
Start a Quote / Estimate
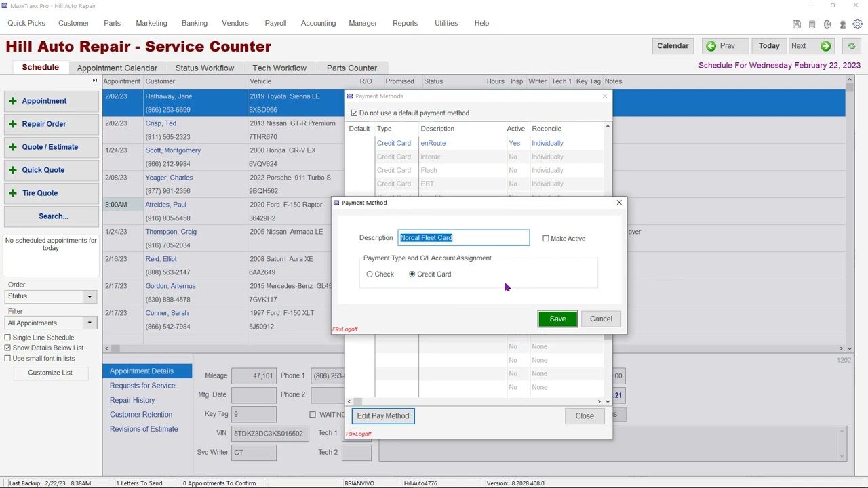[x=51, y=147]
